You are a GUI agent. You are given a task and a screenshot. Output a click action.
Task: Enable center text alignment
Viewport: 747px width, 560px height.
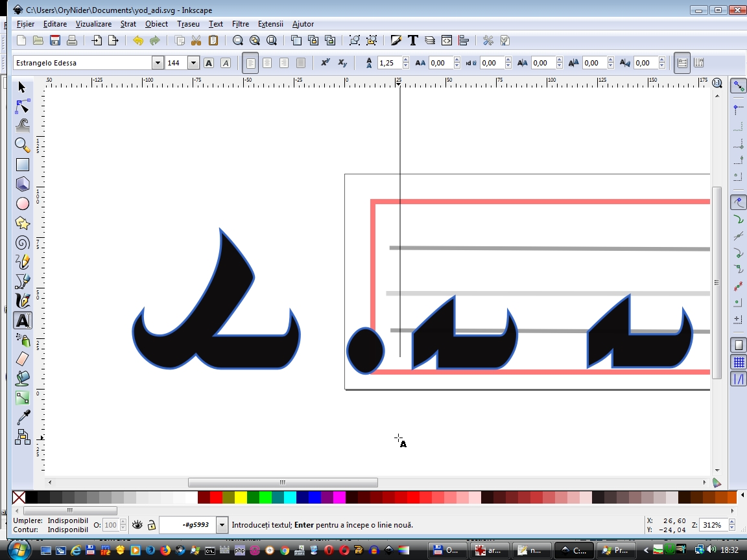pos(267,63)
